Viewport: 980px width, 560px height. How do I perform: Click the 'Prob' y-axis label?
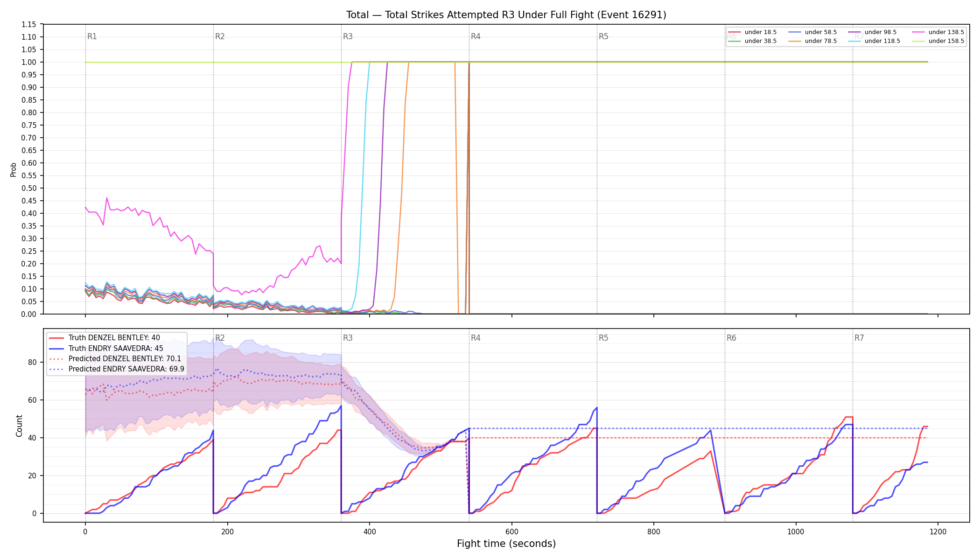click(14, 169)
